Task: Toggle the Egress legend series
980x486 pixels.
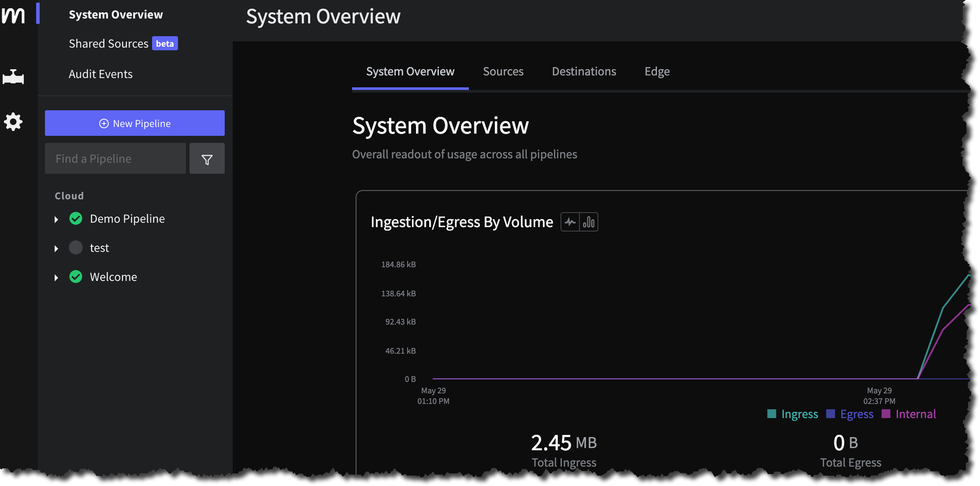Action: click(850, 414)
